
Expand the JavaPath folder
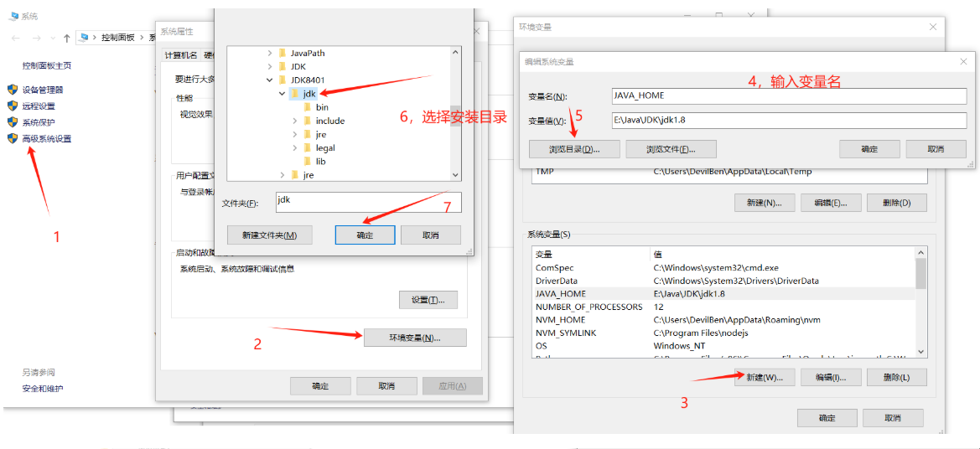[x=270, y=53]
